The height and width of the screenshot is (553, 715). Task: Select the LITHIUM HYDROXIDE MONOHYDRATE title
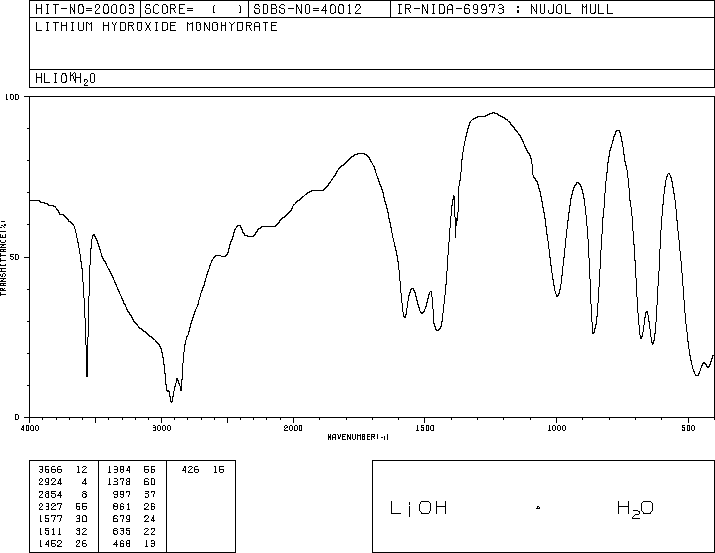pyautogui.click(x=156, y=27)
